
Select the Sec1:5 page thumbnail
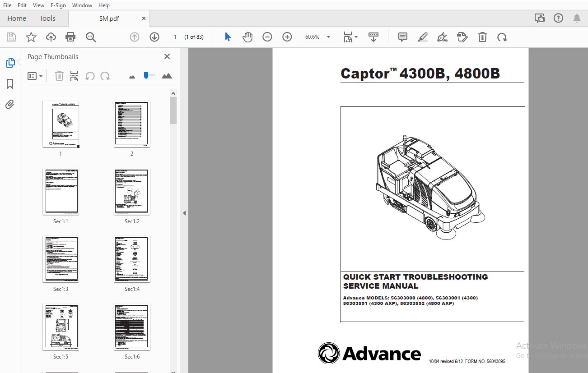pyautogui.click(x=61, y=327)
